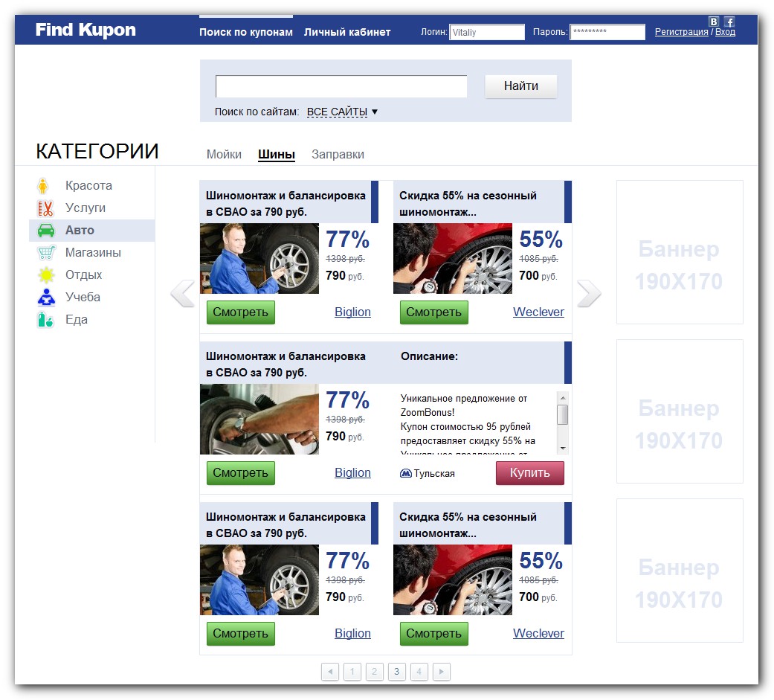Click the student icon for Учеба
This screenshot has height=700, width=774.
point(46,297)
